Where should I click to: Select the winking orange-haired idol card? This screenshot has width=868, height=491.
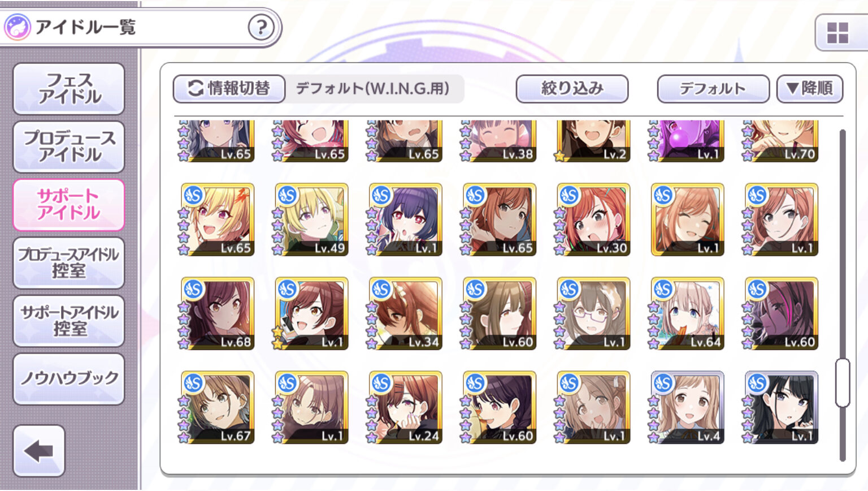(x=687, y=219)
